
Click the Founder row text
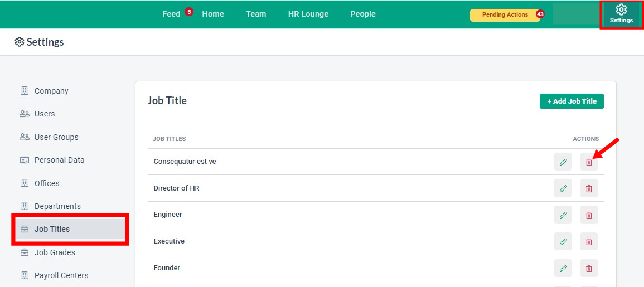point(167,268)
